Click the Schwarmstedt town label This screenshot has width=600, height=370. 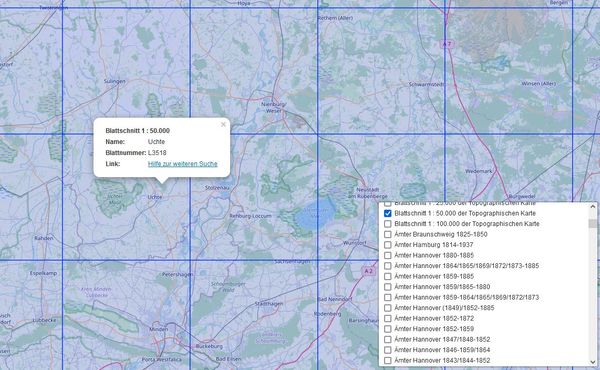pos(426,84)
